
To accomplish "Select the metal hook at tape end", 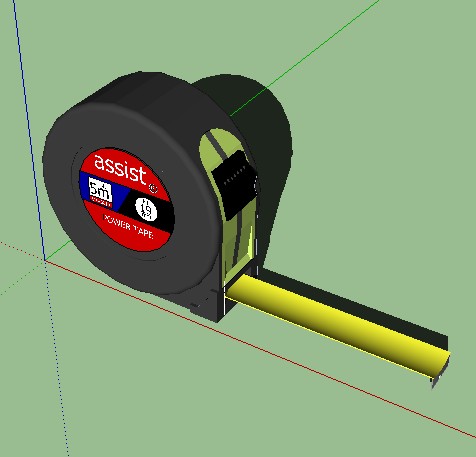I will tap(440, 373).
